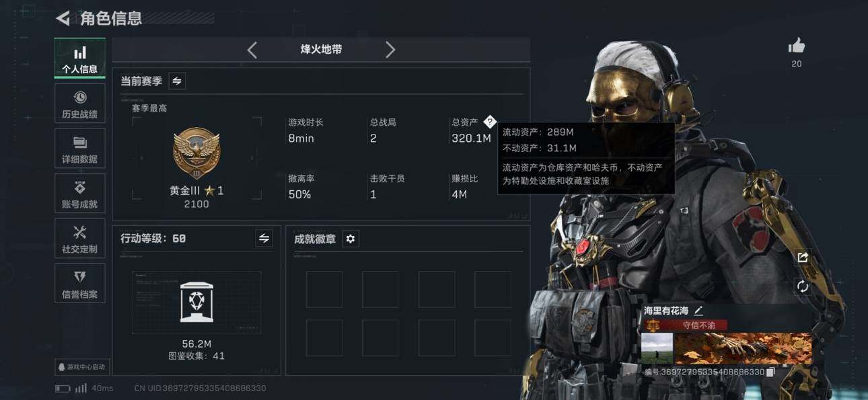
Task: Select the first empty achievement badge slot
Action: click(324, 289)
